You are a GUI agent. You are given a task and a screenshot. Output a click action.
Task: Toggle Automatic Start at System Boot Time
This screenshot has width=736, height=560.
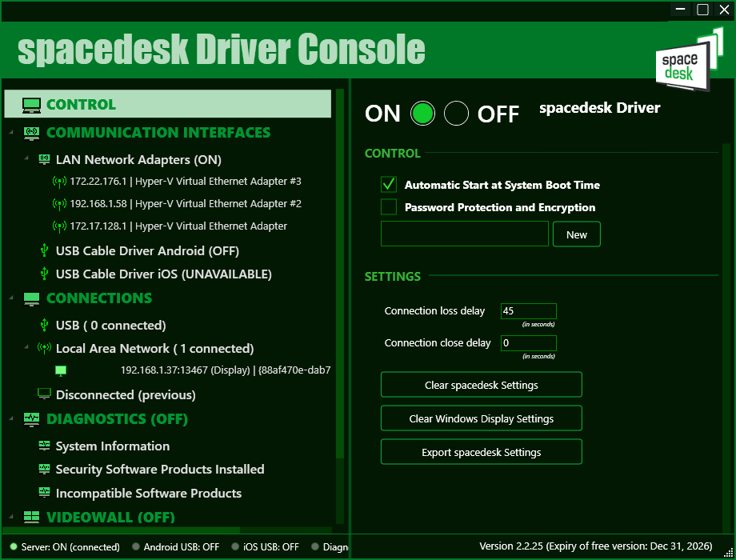tap(389, 185)
